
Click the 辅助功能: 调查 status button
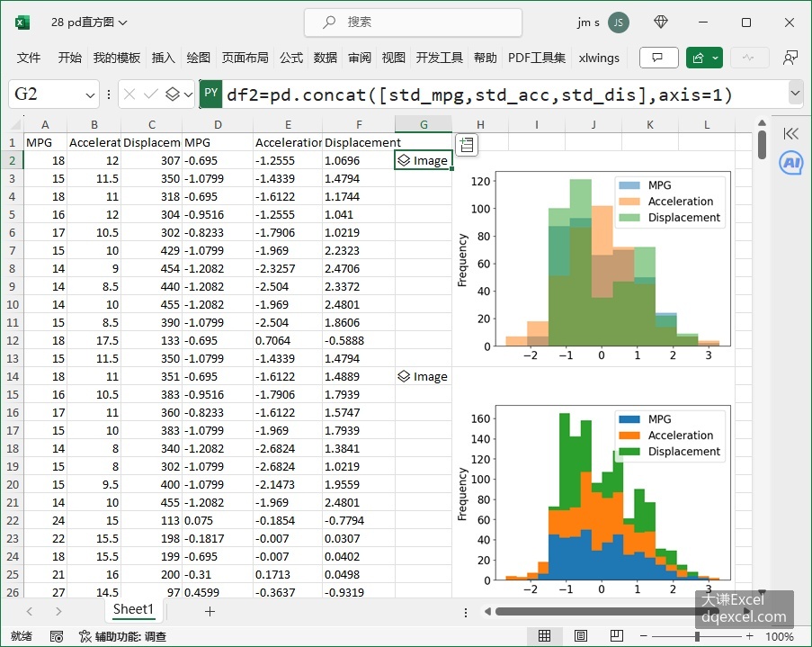tap(122, 636)
